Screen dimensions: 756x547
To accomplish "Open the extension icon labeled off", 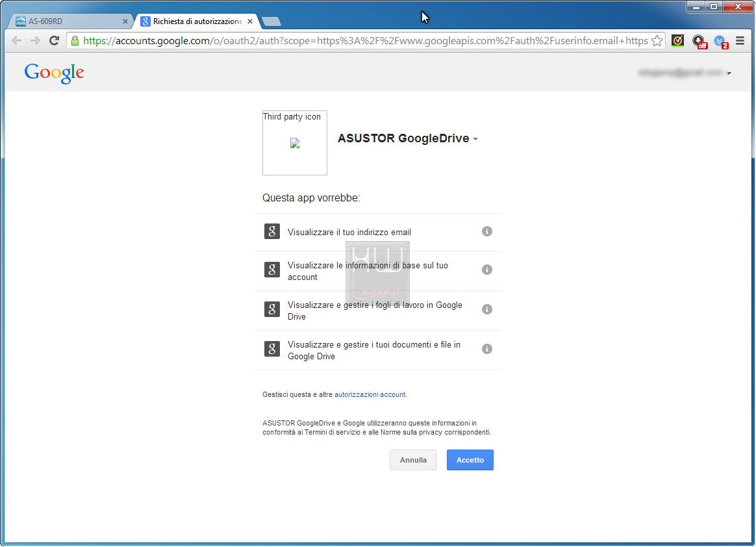I will (x=699, y=42).
